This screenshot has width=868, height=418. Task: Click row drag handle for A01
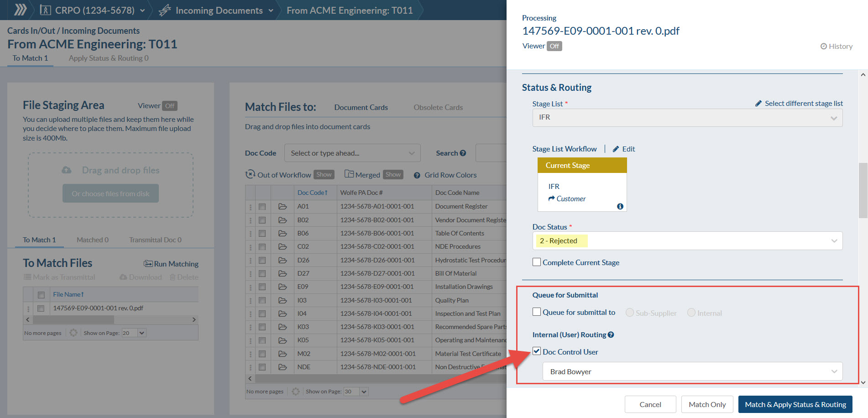click(x=250, y=207)
